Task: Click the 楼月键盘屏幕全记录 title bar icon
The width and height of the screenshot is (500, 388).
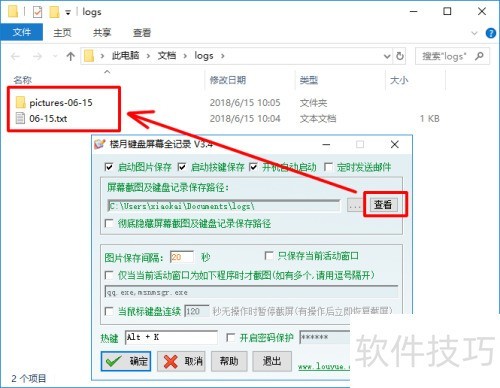Action: [x=99, y=144]
